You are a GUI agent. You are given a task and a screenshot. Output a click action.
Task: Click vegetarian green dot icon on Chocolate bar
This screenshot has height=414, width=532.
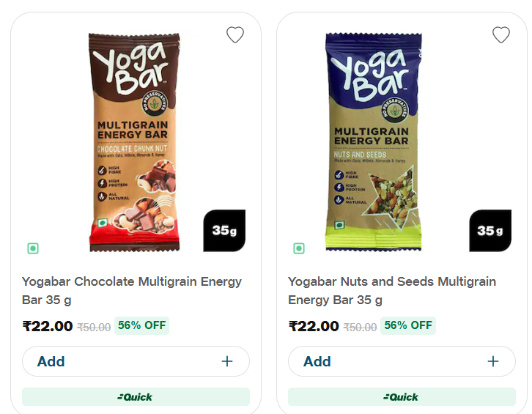(x=32, y=248)
